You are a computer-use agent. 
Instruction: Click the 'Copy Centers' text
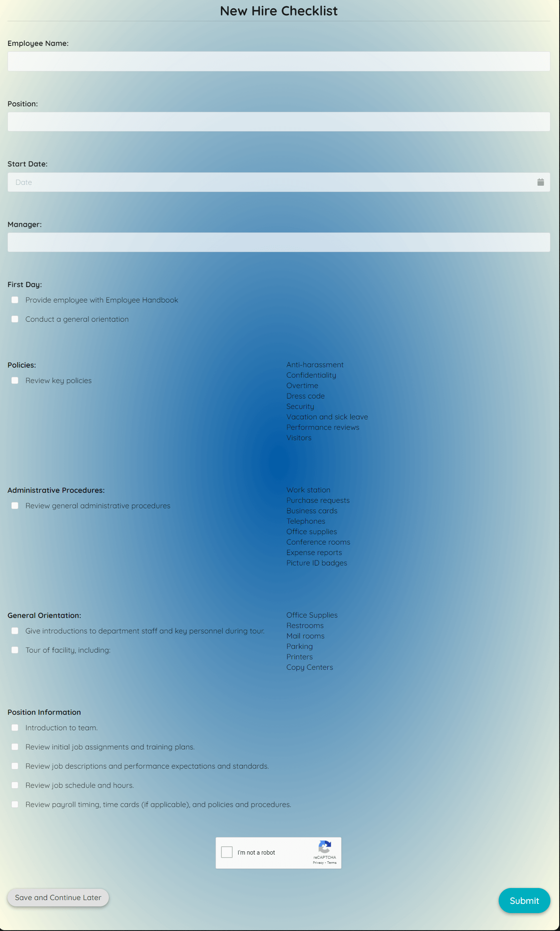[309, 667]
